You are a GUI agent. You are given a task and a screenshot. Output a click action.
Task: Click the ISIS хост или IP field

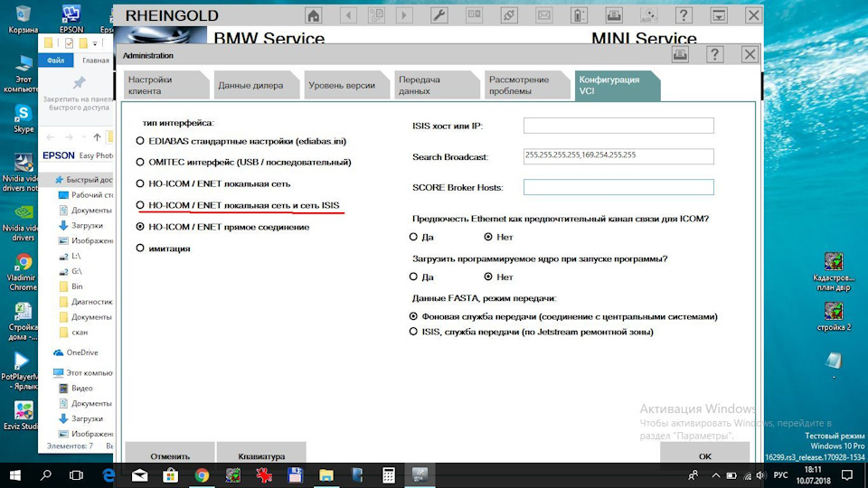[x=618, y=126]
